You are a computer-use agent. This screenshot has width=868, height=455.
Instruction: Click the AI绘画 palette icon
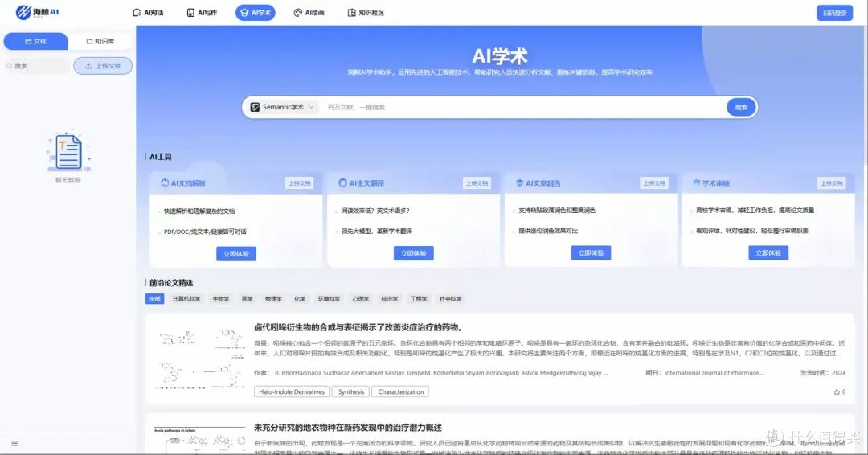click(x=298, y=13)
